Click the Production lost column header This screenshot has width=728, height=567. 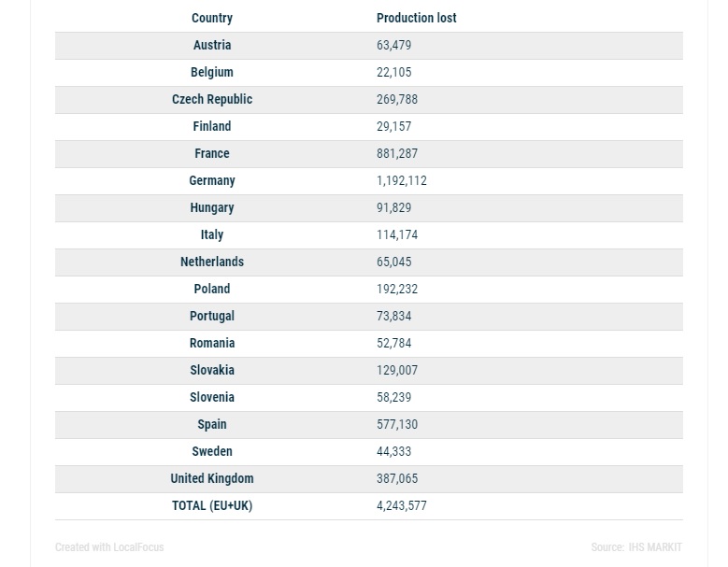click(x=416, y=18)
